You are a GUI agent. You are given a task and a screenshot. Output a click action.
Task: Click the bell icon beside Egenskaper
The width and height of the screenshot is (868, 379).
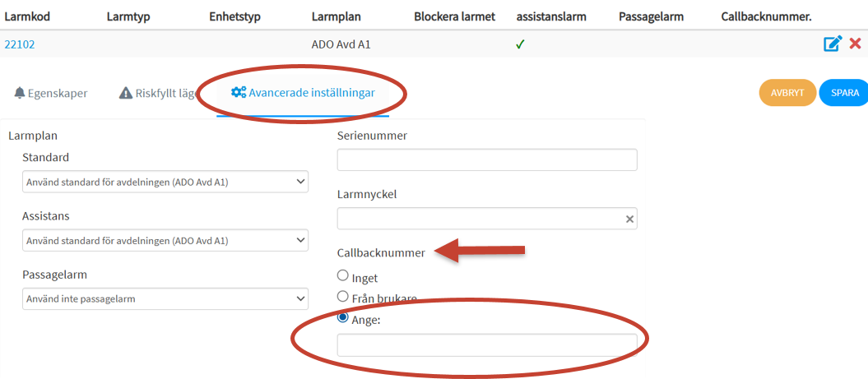pos(20,93)
